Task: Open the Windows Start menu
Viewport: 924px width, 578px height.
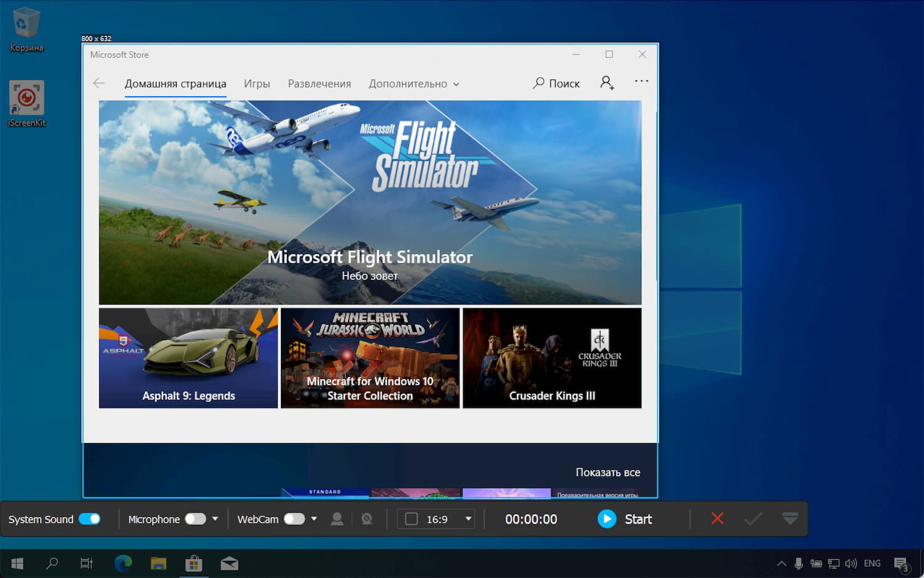Action: click(17, 563)
